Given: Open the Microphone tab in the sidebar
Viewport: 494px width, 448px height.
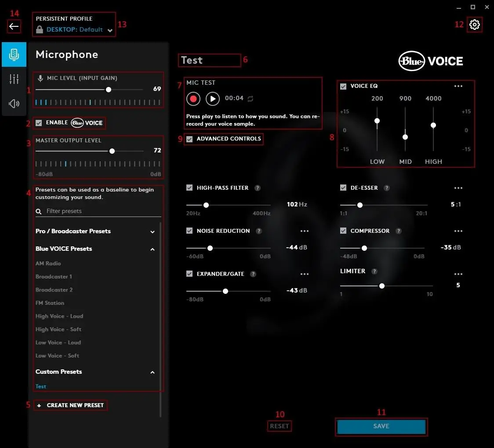Looking at the screenshot, I should [14, 54].
